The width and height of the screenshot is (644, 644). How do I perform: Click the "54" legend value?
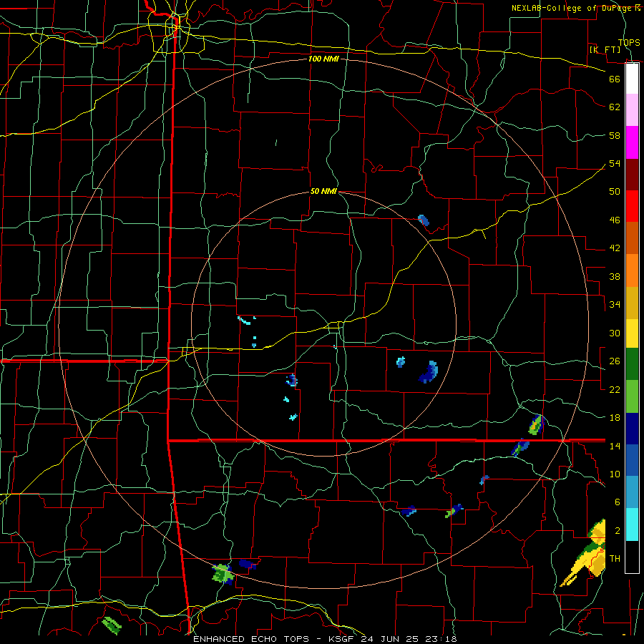pos(615,163)
